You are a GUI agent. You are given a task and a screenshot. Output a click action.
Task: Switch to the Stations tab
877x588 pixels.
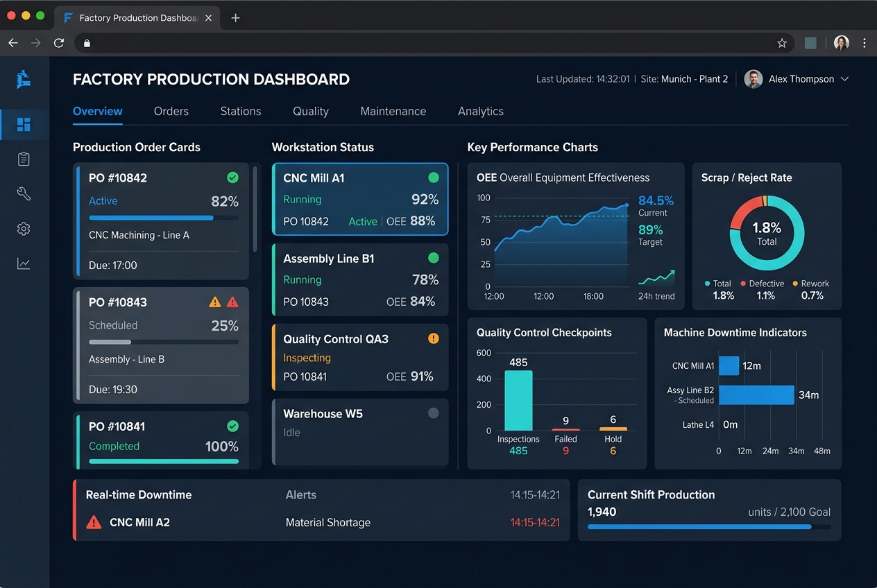[241, 111]
